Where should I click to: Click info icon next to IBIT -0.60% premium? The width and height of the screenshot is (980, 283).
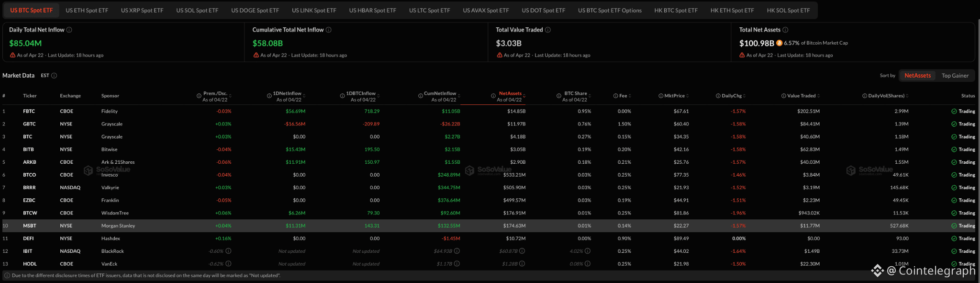coord(228,251)
